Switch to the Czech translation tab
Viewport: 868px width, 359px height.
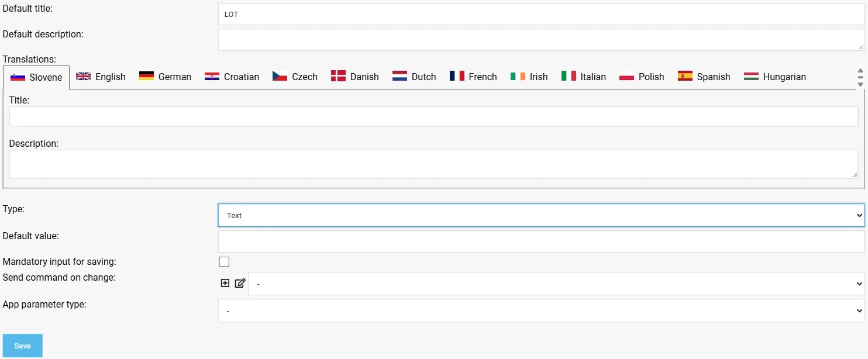point(295,77)
